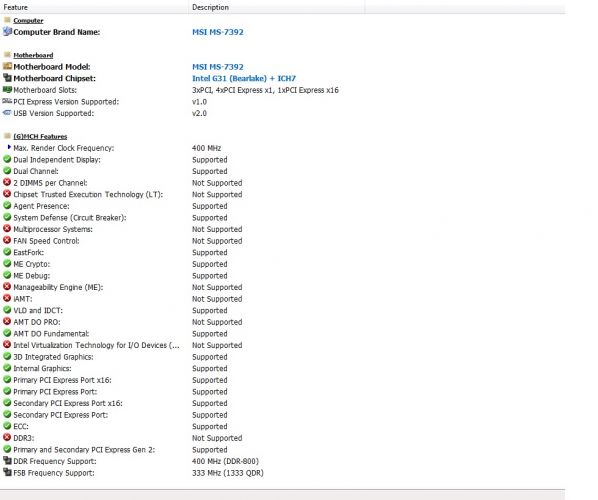Viewport: 598px width, 500px height.
Task: Click the green check beside Dual Channel
Action: pyautogui.click(x=7, y=170)
